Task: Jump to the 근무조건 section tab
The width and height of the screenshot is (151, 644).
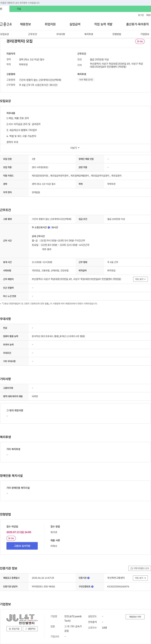Action: pyautogui.click(x=33, y=34)
